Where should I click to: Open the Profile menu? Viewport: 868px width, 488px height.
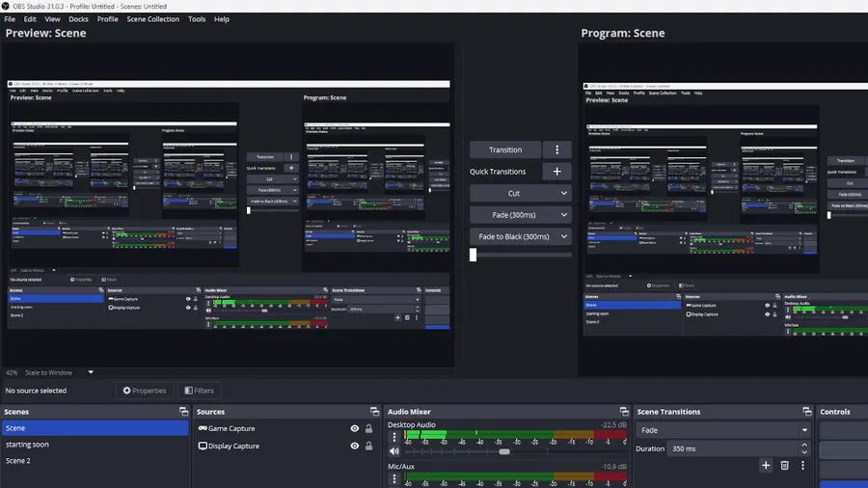(x=107, y=19)
